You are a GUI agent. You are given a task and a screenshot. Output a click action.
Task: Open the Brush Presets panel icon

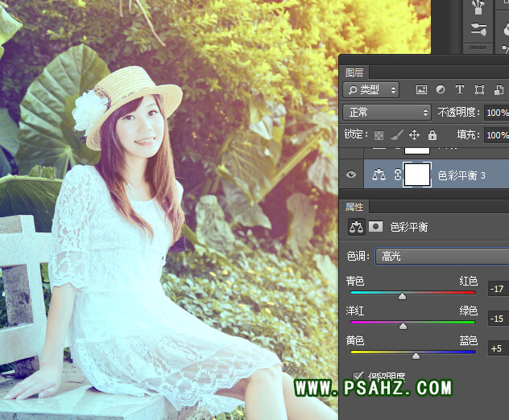tap(478, 30)
